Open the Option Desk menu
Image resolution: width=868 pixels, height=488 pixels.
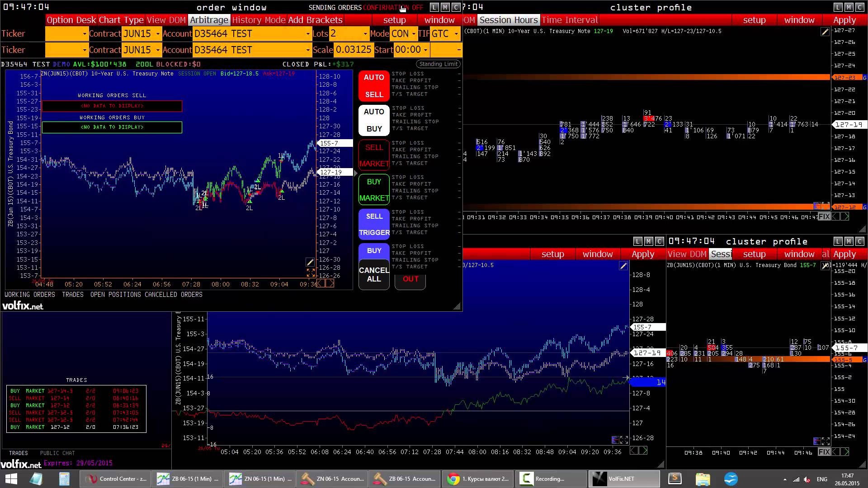pyautogui.click(x=71, y=20)
